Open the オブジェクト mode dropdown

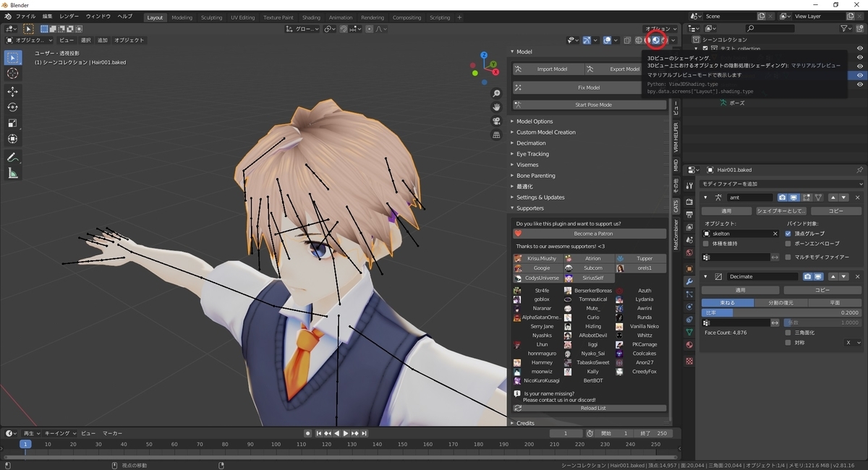point(30,40)
